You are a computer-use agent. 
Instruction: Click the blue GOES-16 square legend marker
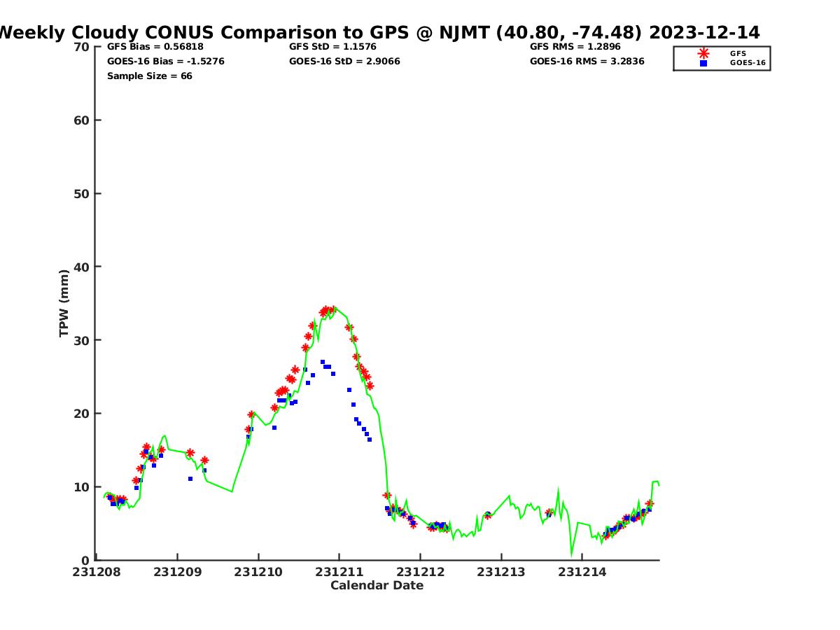[x=703, y=63]
